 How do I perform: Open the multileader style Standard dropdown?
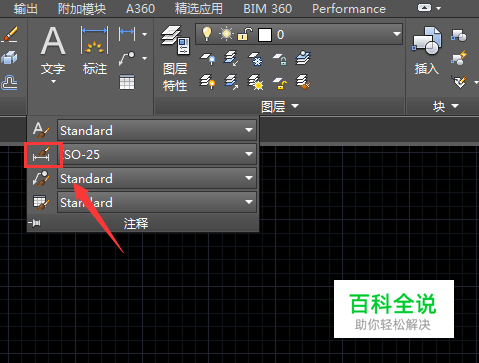point(157,178)
